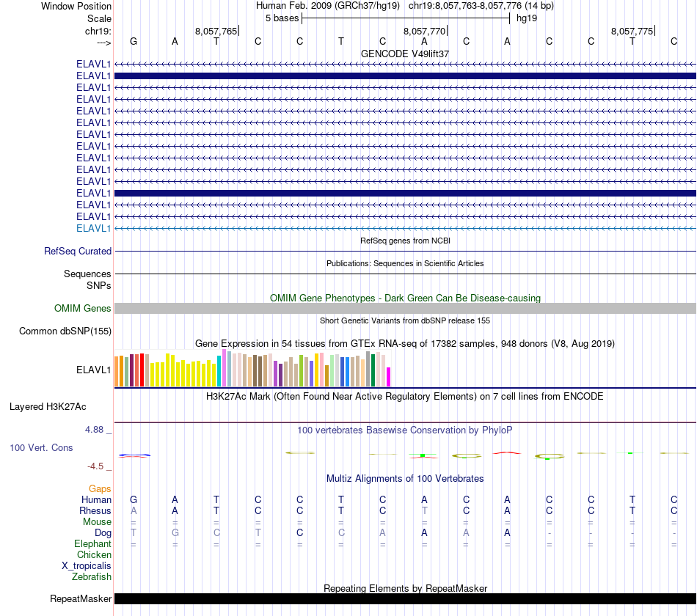Select the light-blue bottom ELAVL1 transcript label
Image resolution: width=697 pixels, height=616 pixels.
pyautogui.click(x=93, y=229)
